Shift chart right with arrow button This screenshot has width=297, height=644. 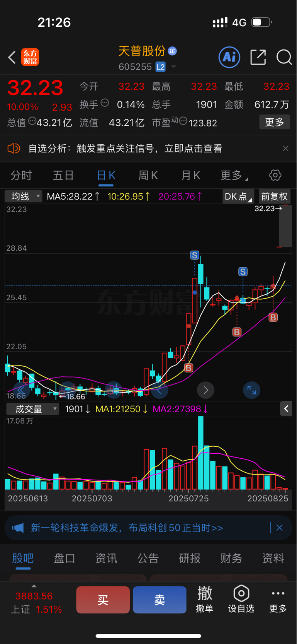coord(205,390)
